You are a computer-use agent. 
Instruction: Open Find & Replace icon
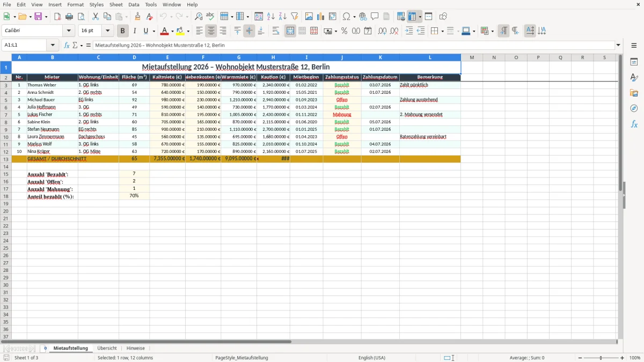click(x=199, y=17)
